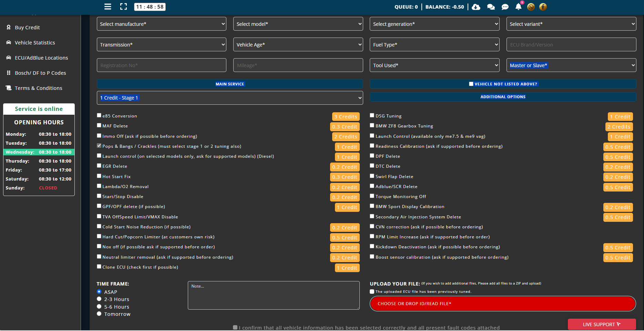Uncheck Pops & Bangs / Crackles option
This screenshot has width=644, height=331.
[99, 146]
